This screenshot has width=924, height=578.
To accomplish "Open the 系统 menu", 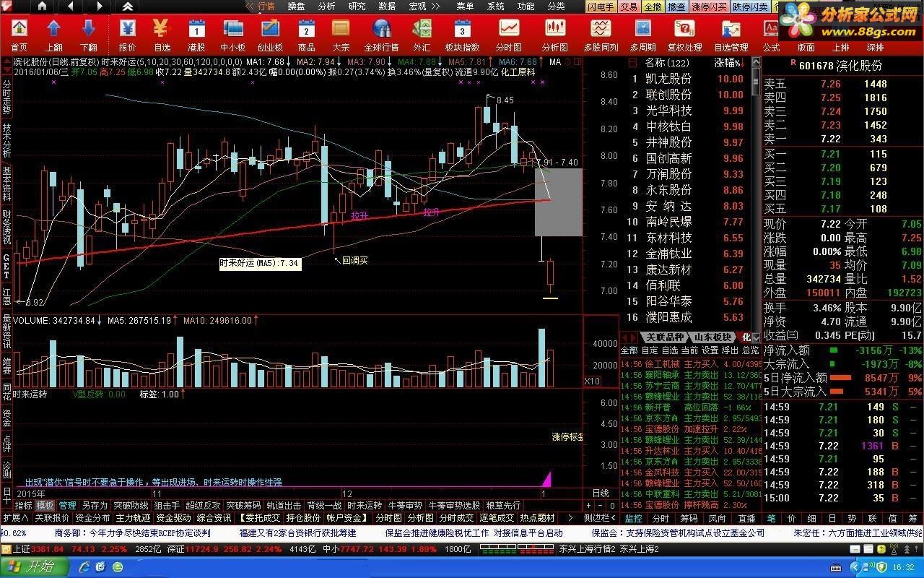I will [496, 7].
